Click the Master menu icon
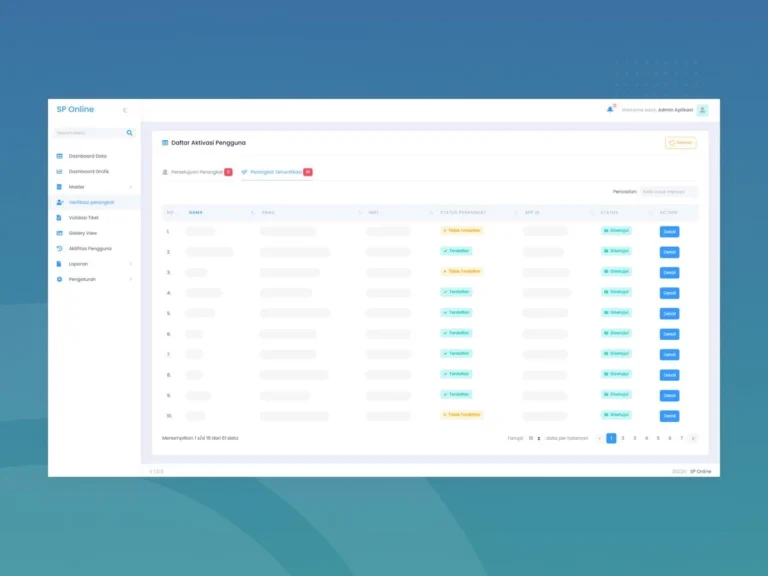Screen dimensions: 768x576 pos(59,187)
